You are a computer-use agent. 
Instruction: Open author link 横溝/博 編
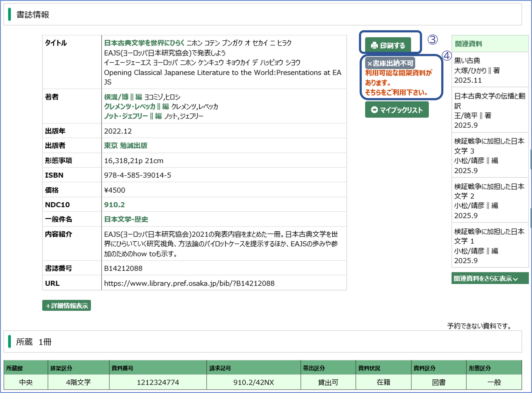click(x=123, y=97)
